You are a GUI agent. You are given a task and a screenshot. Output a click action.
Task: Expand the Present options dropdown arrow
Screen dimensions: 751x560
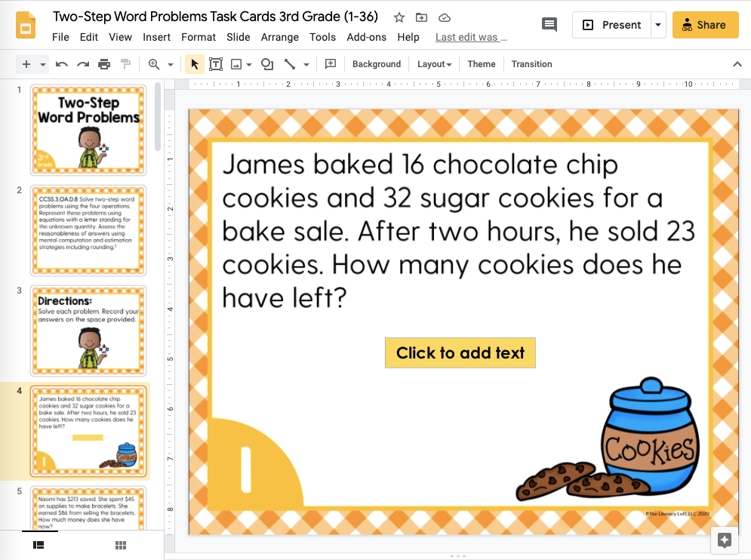click(658, 25)
